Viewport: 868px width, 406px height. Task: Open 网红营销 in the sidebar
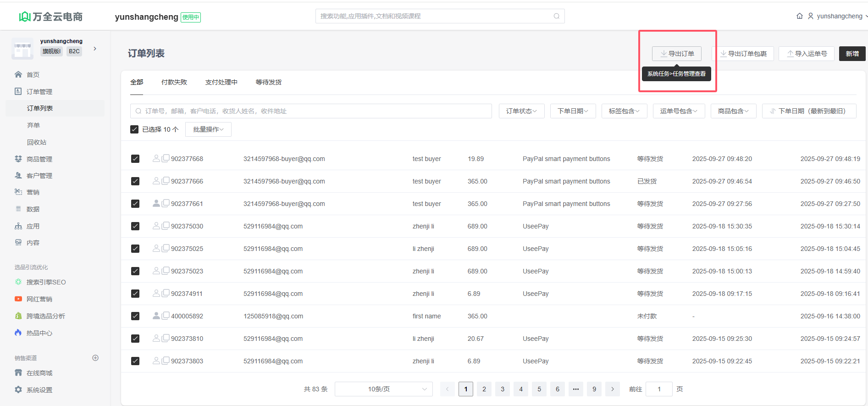point(39,299)
